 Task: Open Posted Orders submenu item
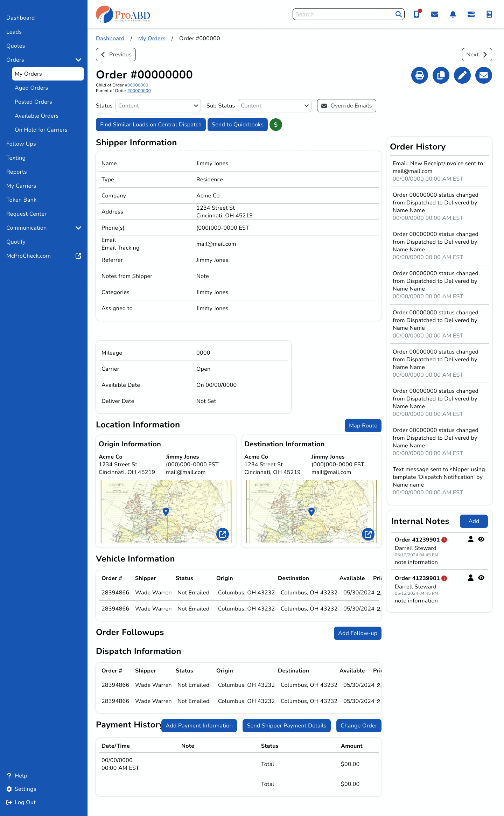coord(33,102)
